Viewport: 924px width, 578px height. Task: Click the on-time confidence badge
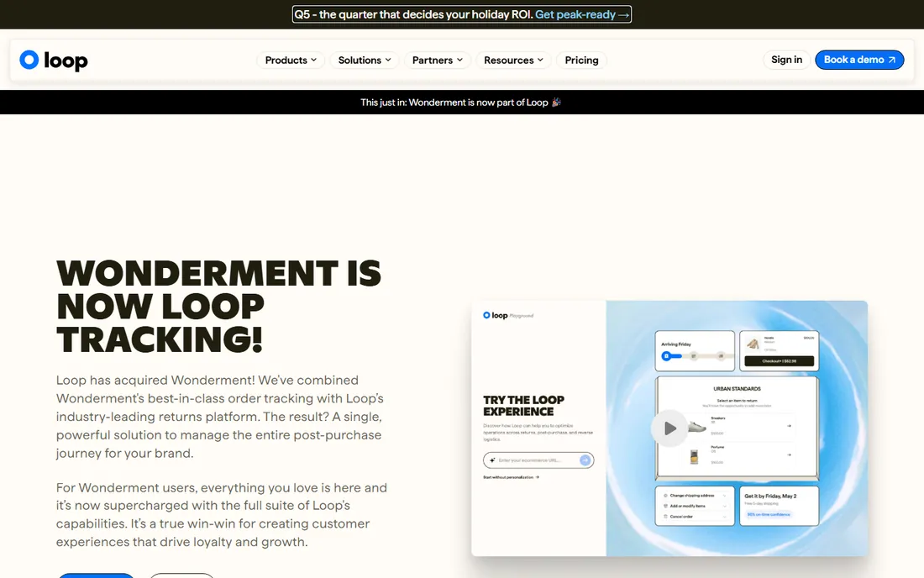point(769,514)
